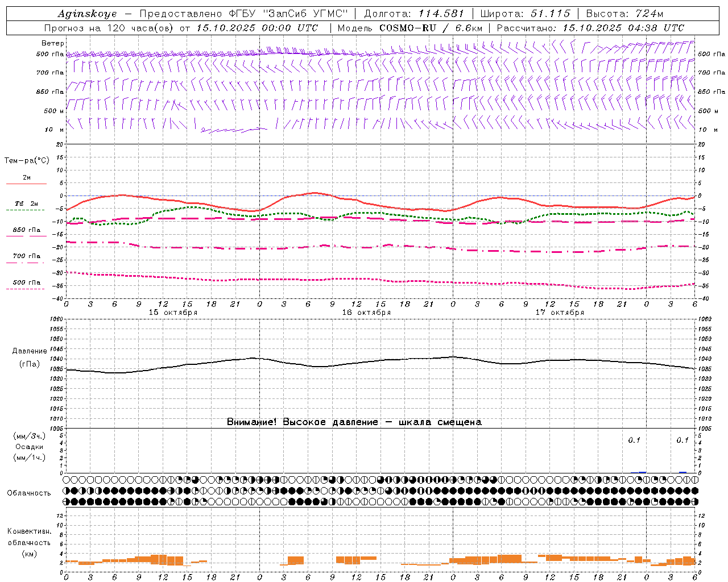This screenshot has width=728, height=582.
Task: Click the (км) convective height unit label
Action: tap(29, 553)
